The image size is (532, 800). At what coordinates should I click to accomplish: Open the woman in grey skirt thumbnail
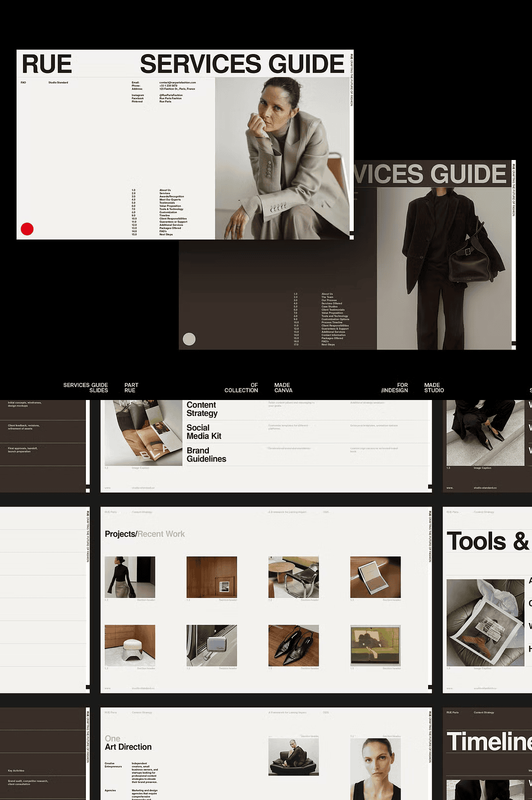click(x=130, y=577)
